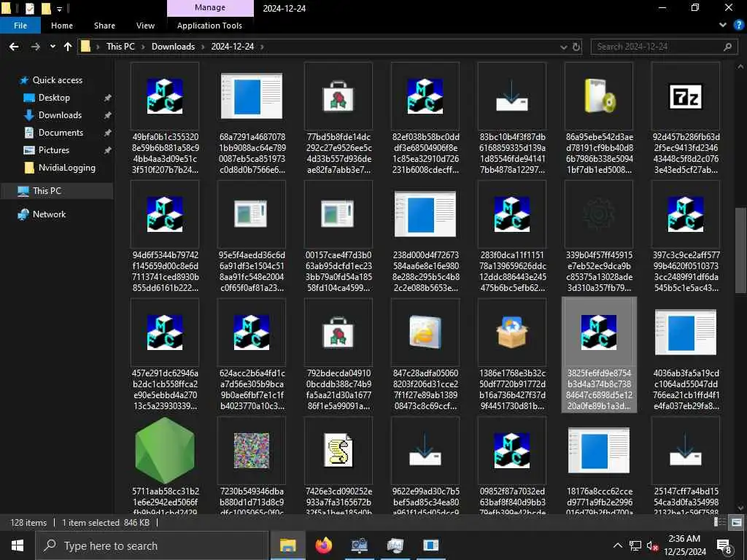Select file 4036ab3fa5a19cd
This screenshot has width=747, height=560.
click(x=686, y=355)
